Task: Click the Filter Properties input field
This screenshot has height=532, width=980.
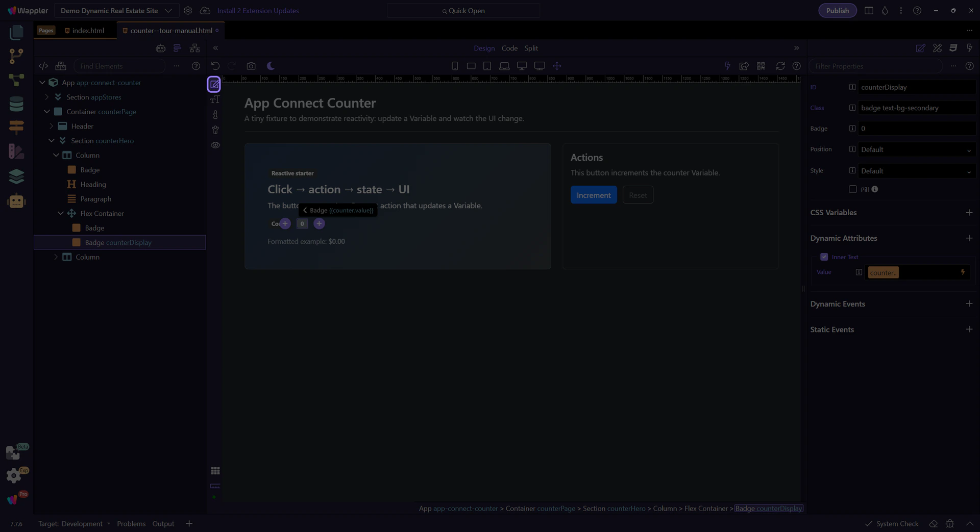Action: (x=875, y=66)
